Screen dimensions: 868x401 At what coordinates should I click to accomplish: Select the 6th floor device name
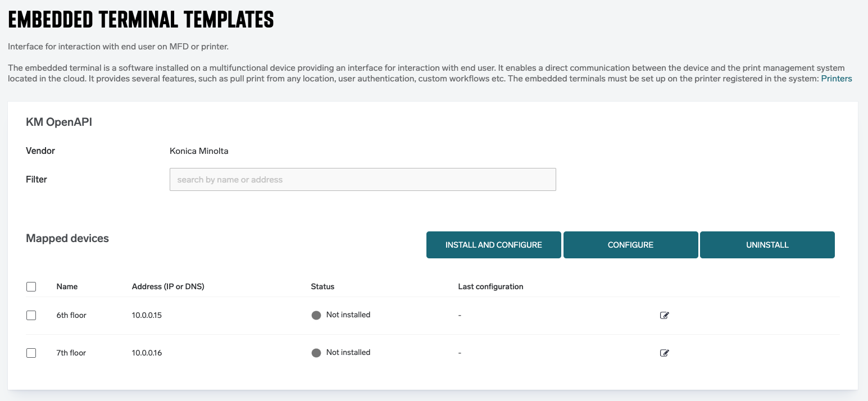click(71, 316)
